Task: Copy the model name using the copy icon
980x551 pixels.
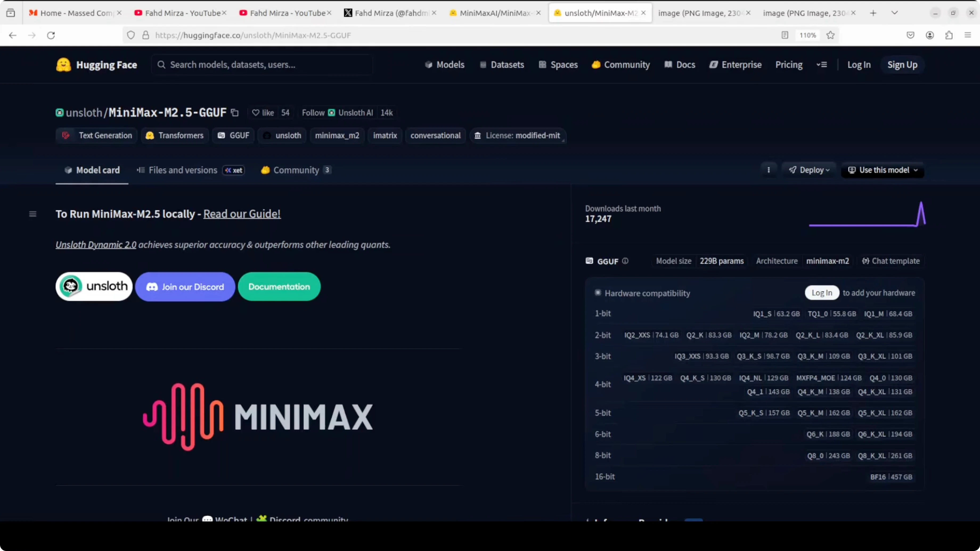Action: [x=234, y=113]
